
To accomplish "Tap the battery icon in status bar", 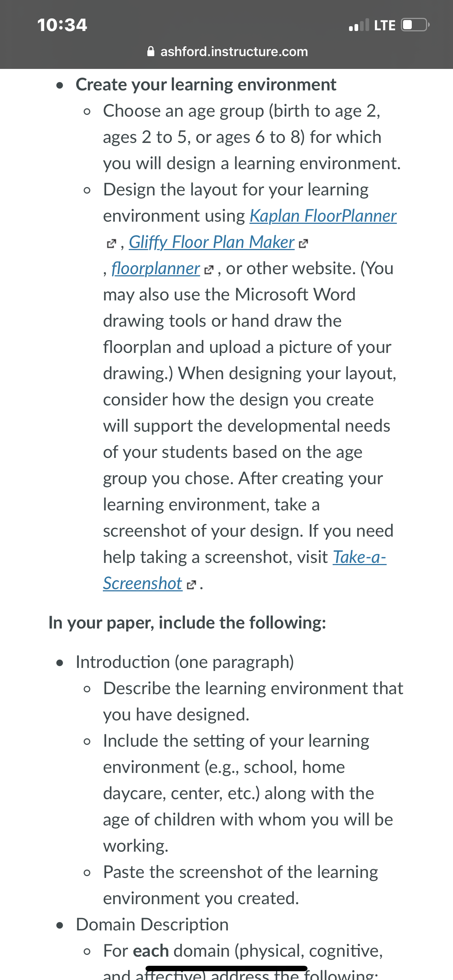I will tap(415, 25).
